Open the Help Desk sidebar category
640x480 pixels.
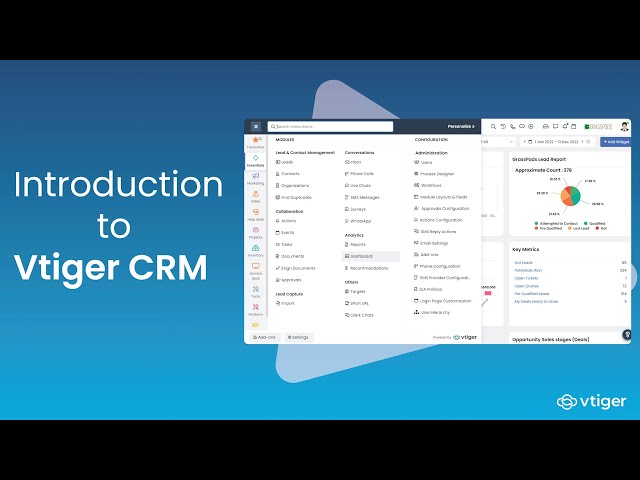pos(256,215)
